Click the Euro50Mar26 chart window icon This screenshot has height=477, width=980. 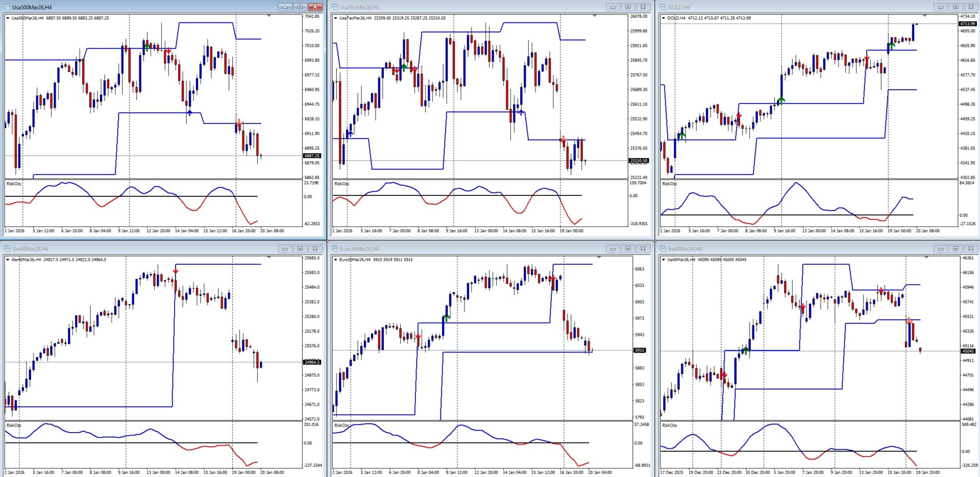coord(335,249)
